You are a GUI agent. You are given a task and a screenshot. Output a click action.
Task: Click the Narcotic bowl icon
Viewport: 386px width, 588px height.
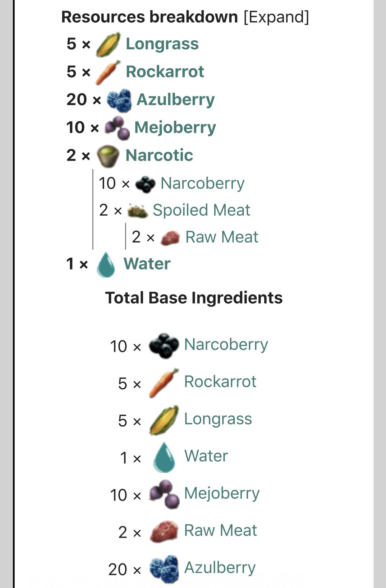pos(108,156)
